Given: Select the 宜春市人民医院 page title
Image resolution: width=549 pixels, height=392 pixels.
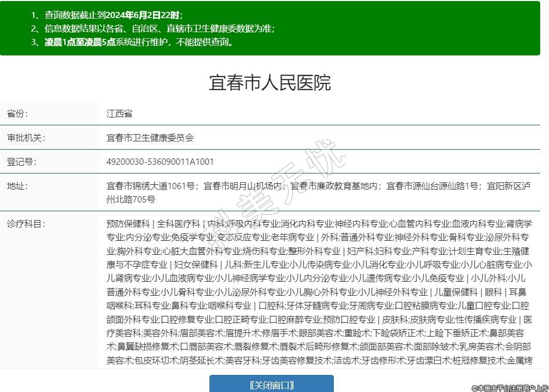Looking at the screenshot, I should [270, 83].
